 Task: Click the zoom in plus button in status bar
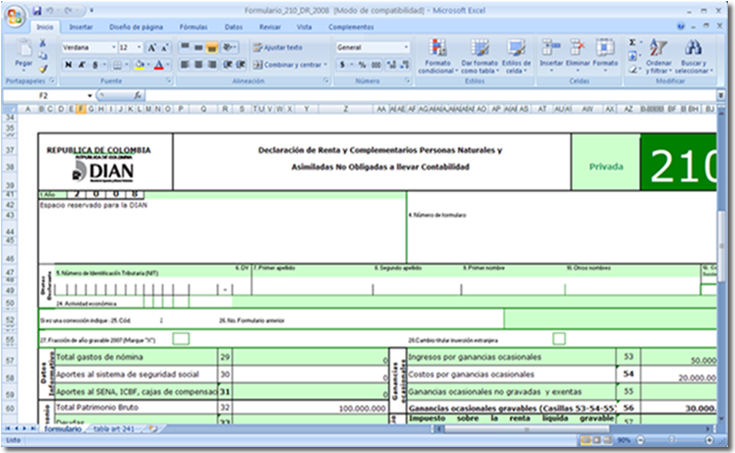[709, 440]
